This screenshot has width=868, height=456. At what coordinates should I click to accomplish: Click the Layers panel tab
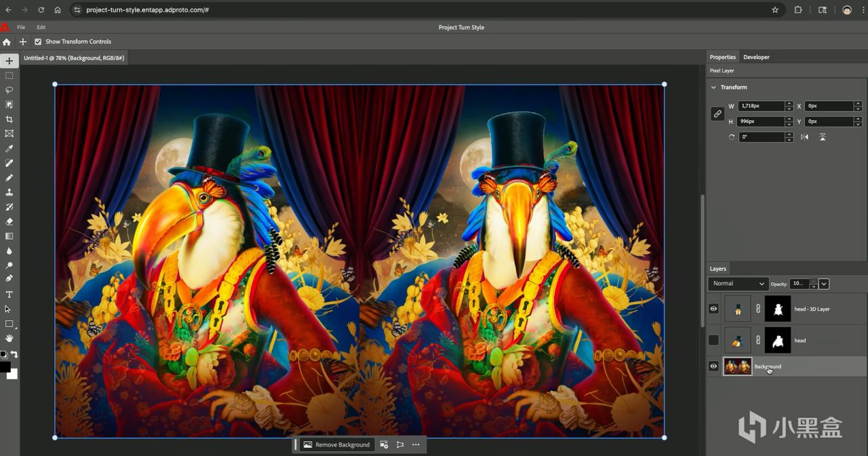coord(718,269)
